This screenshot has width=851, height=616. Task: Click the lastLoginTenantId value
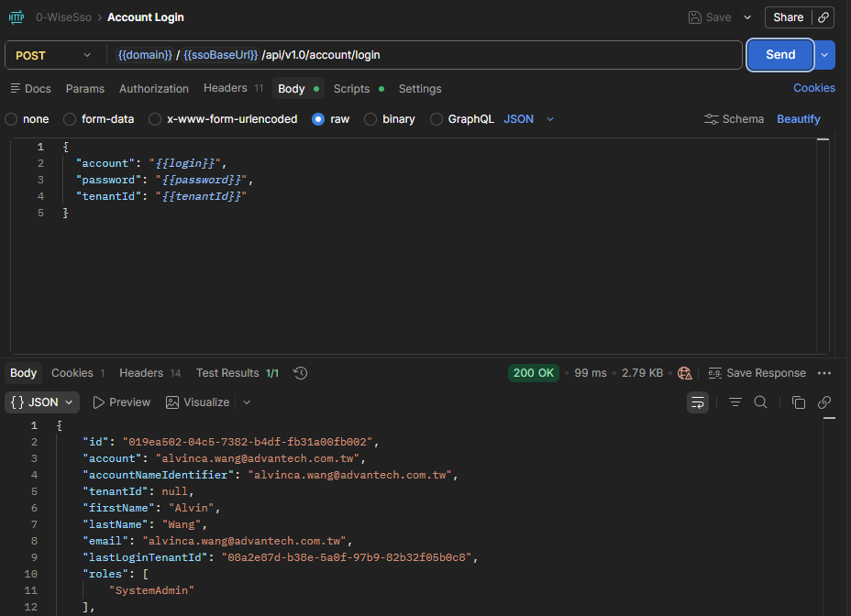coord(347,557)
